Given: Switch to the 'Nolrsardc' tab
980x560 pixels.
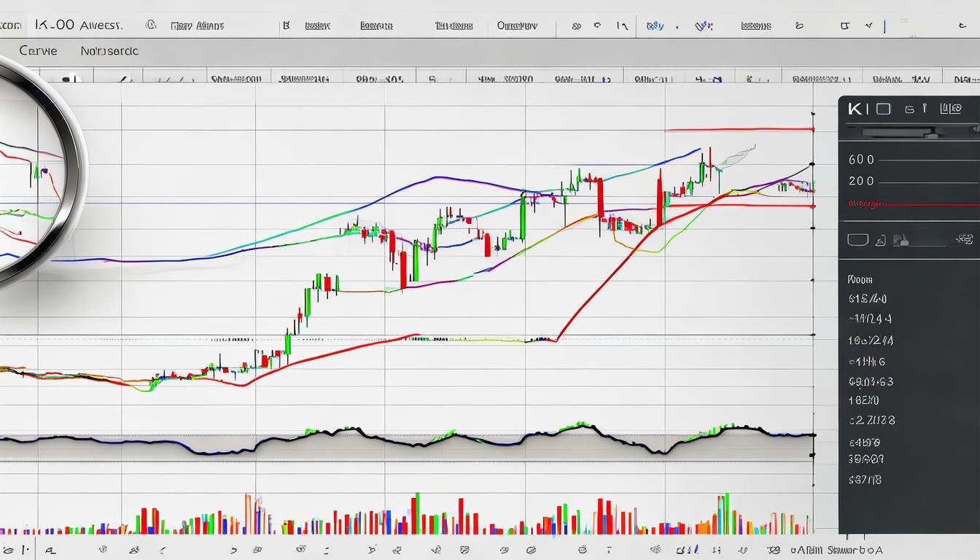Looking at the screenshot, I should [x=109, y=51].
